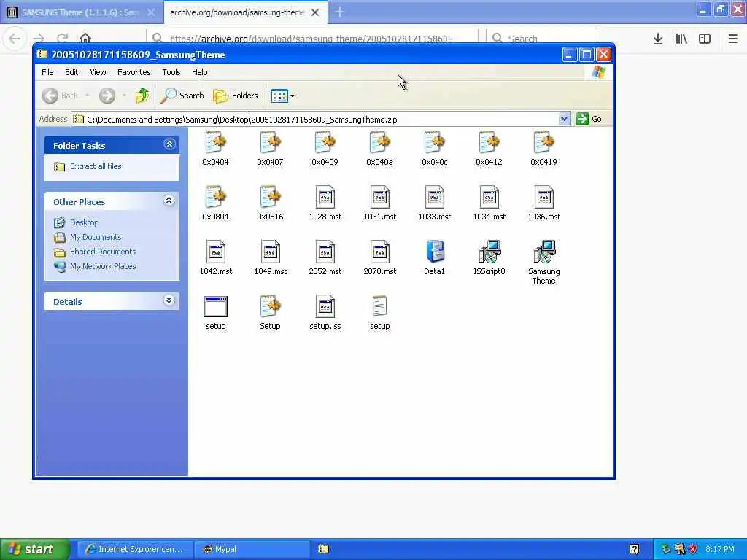Select the Samsung Theme installer package
The image size is (747, 560).
click(x=543, y=252)
